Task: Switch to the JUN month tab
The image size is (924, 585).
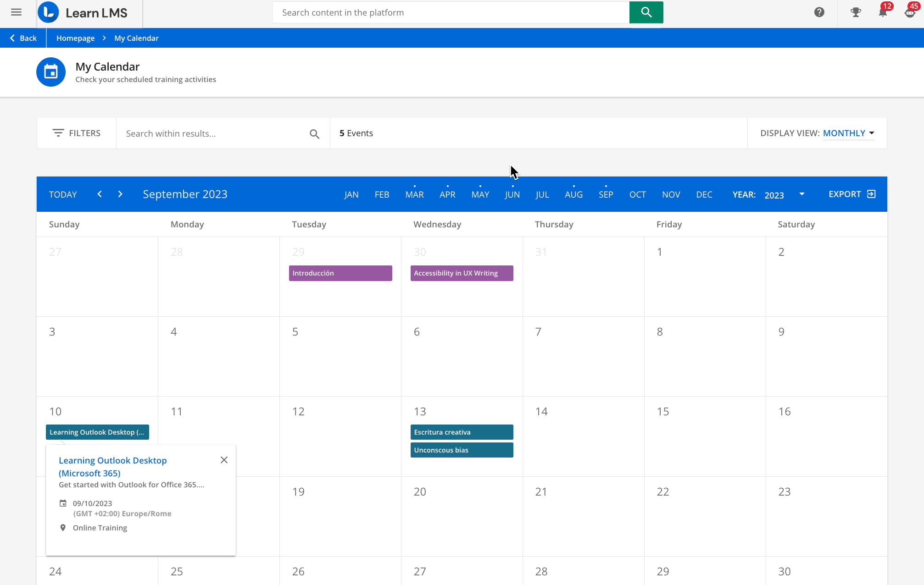Action: tap(512, 195)
